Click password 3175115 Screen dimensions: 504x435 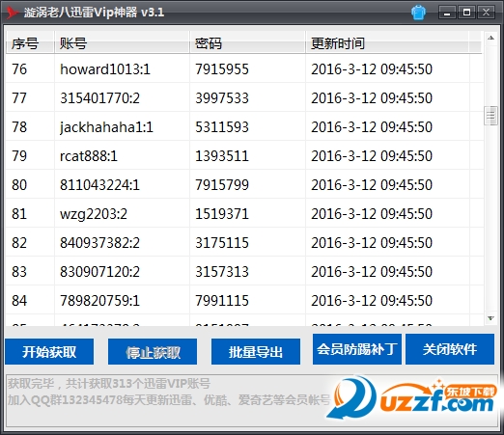tap(222, 243)
